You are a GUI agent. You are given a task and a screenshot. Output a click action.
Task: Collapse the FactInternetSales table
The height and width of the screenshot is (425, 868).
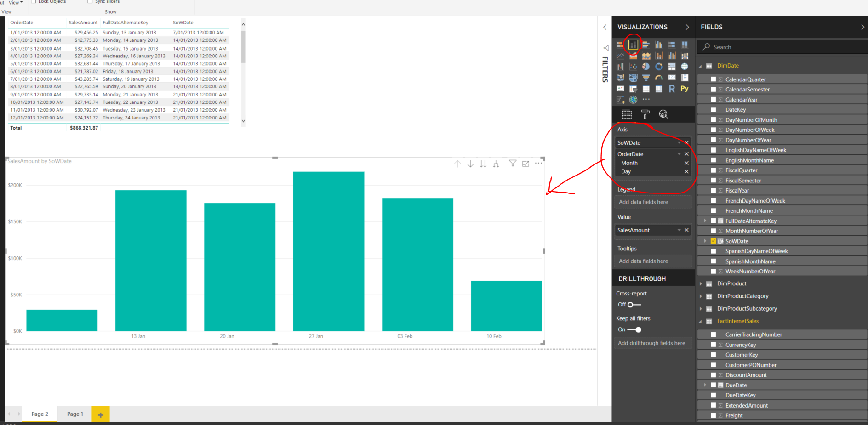(x=701, y=322)
